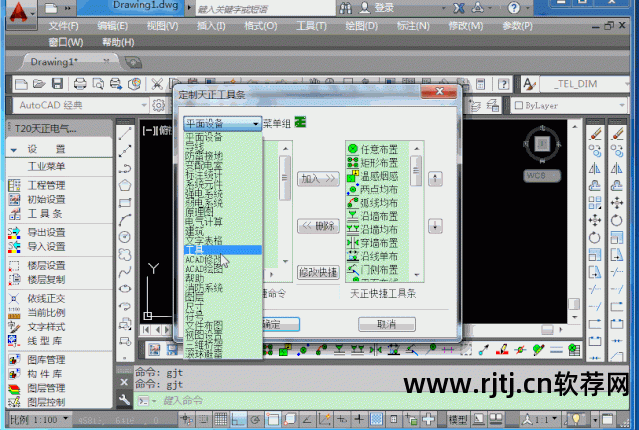Open the ByLayer color dropdown
639x430 pixels.
569,106
